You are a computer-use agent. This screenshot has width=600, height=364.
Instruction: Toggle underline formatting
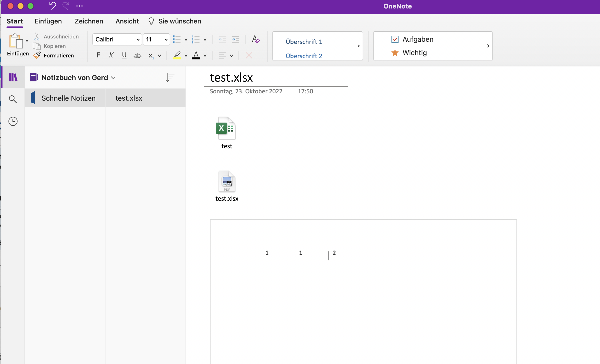124,55
